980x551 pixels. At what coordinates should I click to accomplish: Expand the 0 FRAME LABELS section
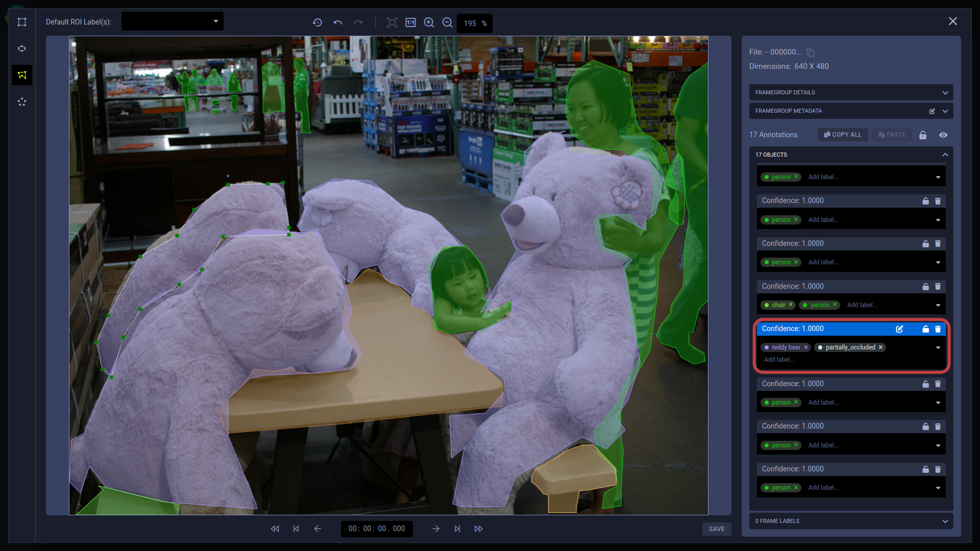945,521
